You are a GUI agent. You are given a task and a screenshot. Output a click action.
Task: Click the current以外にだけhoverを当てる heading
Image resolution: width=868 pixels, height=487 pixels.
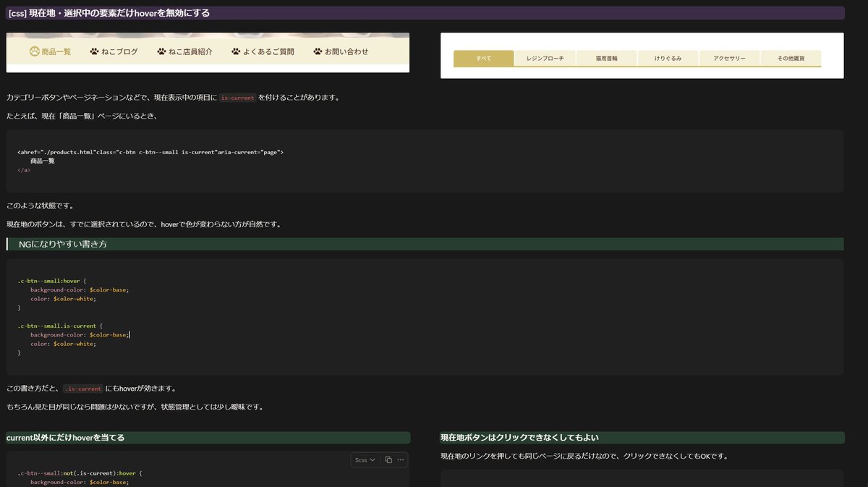(65, 438)
